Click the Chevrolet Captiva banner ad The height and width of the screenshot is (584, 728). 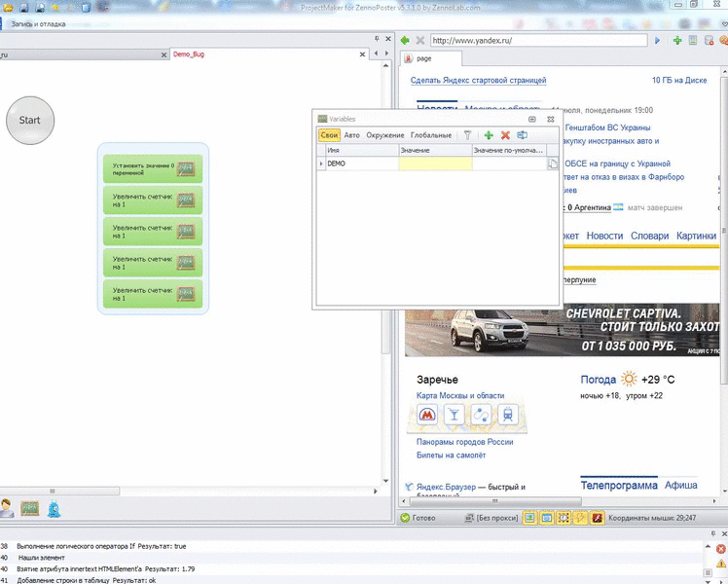click(x=563, y=330)
